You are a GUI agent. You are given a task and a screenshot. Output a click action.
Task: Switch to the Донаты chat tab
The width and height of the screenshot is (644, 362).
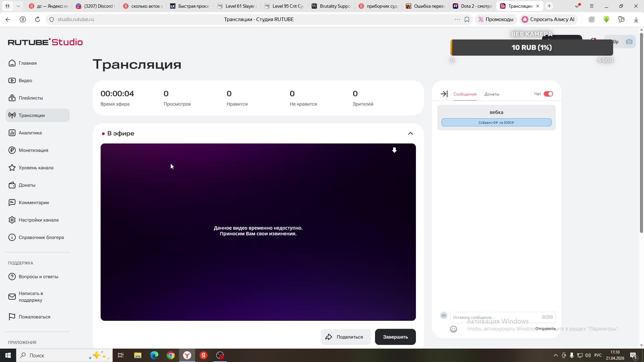(492, 94)
